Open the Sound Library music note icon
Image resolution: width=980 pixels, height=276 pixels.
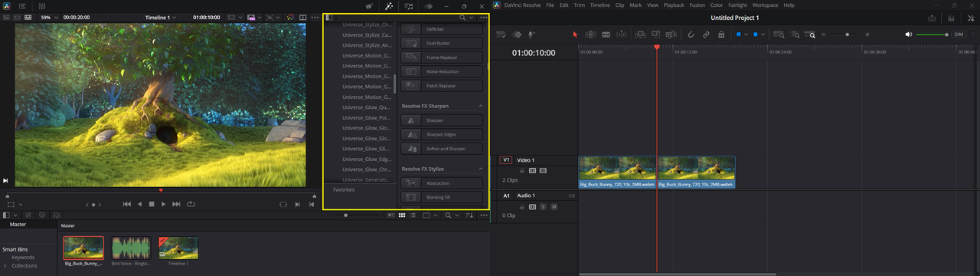pyautogui.click(x=409, y=6)
